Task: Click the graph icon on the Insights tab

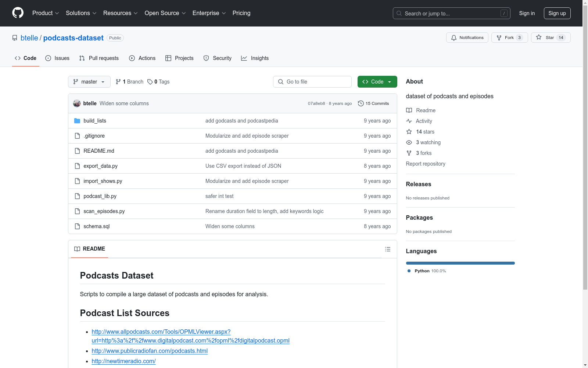Action: (244, 58)
